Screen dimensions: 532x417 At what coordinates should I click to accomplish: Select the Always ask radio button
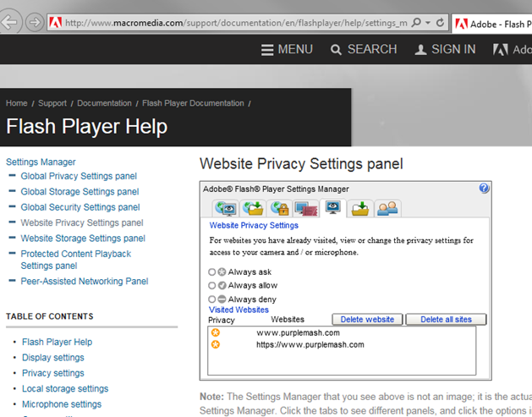tap(212, 272)
